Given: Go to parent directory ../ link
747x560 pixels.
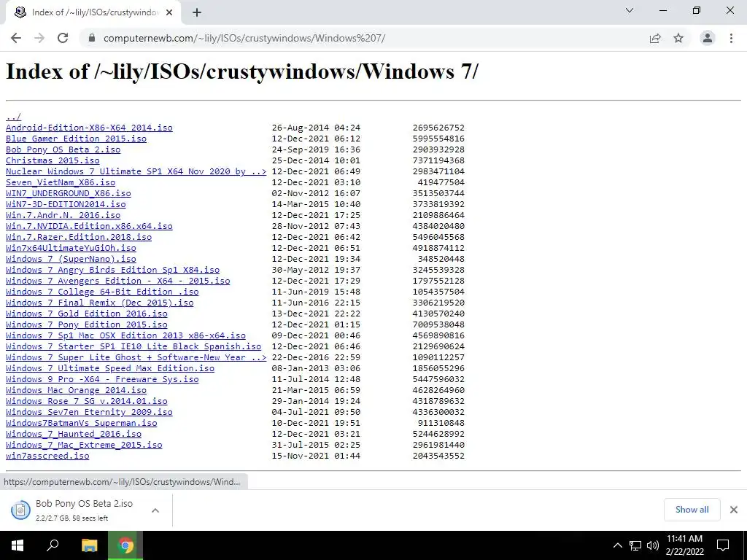Looking at the screenshot, I should [13, 117].
